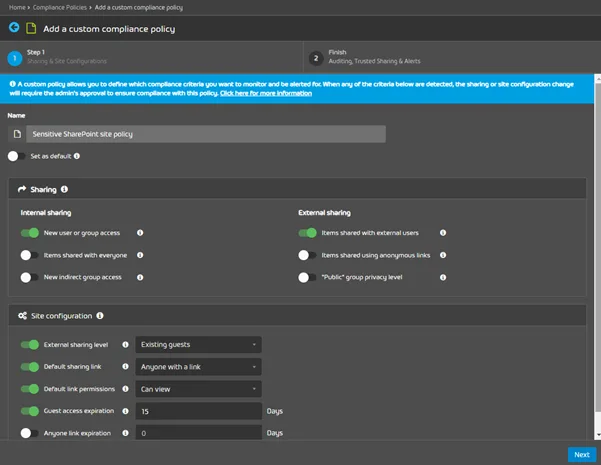The image size is (601, 465).
Task: Click the yellow document icon in header
Action: 31,28
